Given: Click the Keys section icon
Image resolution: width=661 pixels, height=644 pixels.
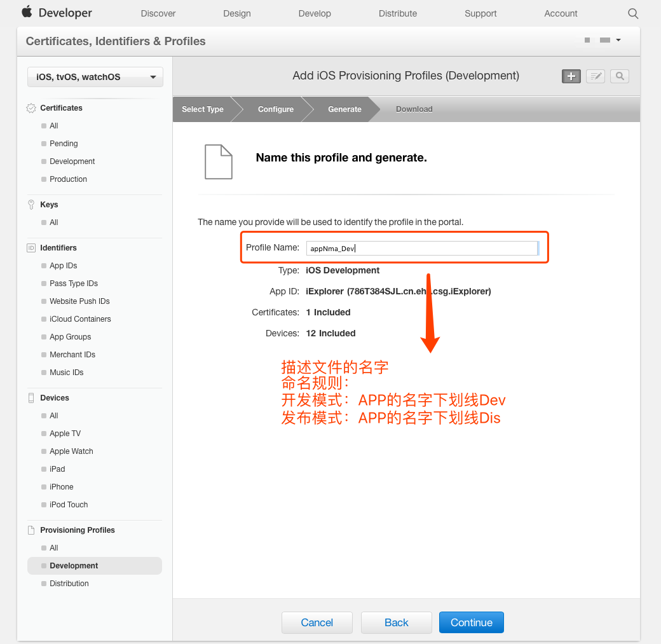Looking at the screenshot, I should tap(31, 205).
